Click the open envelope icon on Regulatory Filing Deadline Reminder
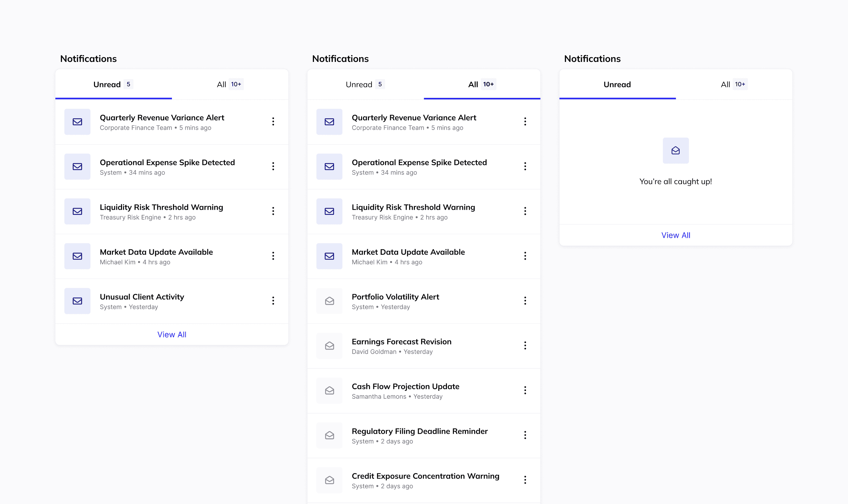Image resolution: width=848 pixels, height=504 pixels. tap(329, 435)
